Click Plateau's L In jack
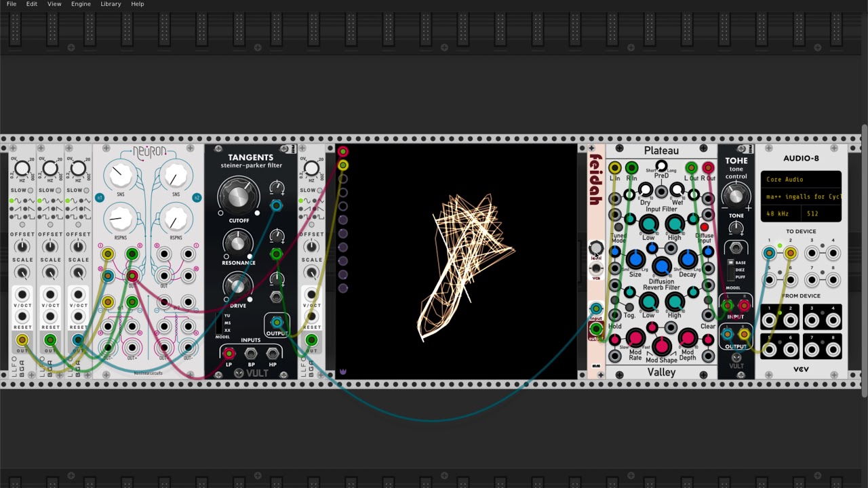 (x=615, y=167)
